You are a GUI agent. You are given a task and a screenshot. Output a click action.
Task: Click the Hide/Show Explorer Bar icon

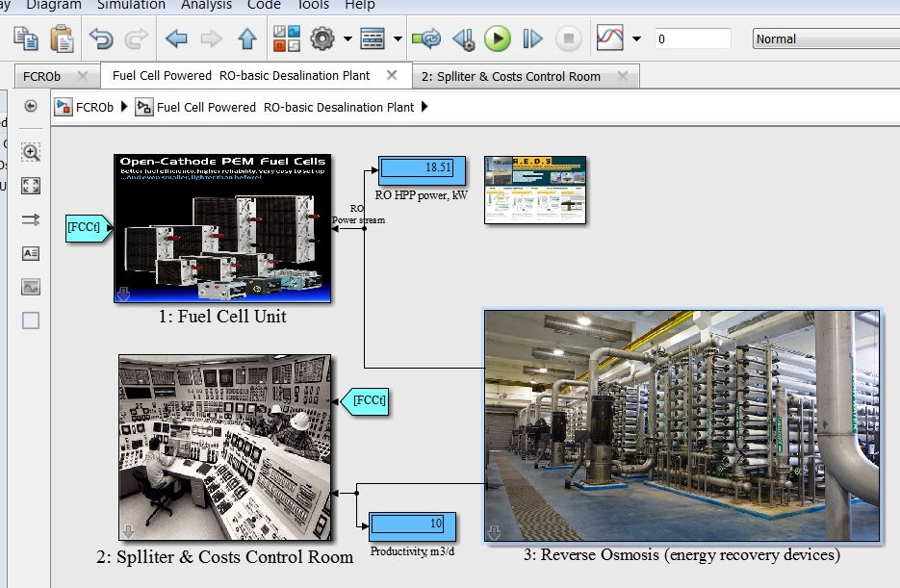31,106
